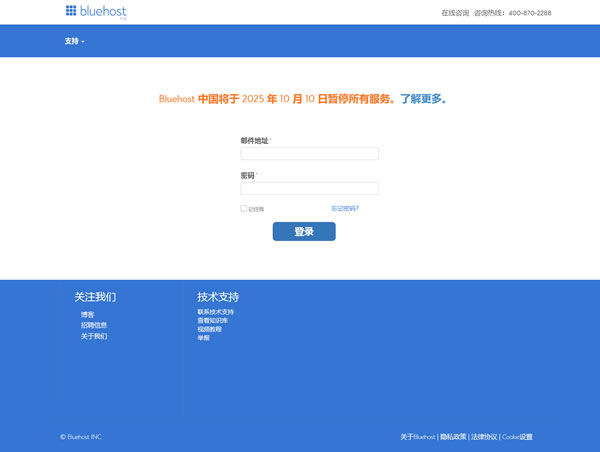The width and height of the screenshot is (600, 452).
Task: Open the 了解更多 link
Action: [x=423, y=99]
